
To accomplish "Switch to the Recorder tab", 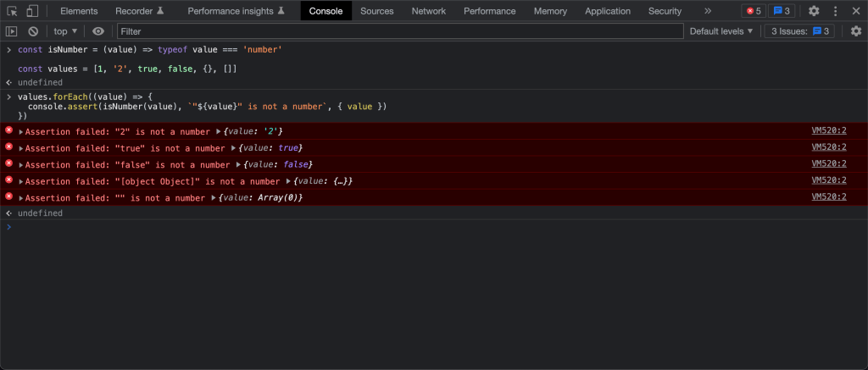I will tap(140, 11).
